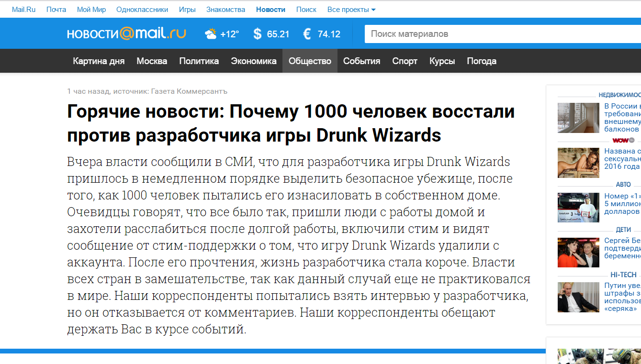Open the НЕДВИЖИМОСТЬ category label
The width and height of the screenshot is (641, 364).
[619, 95]
